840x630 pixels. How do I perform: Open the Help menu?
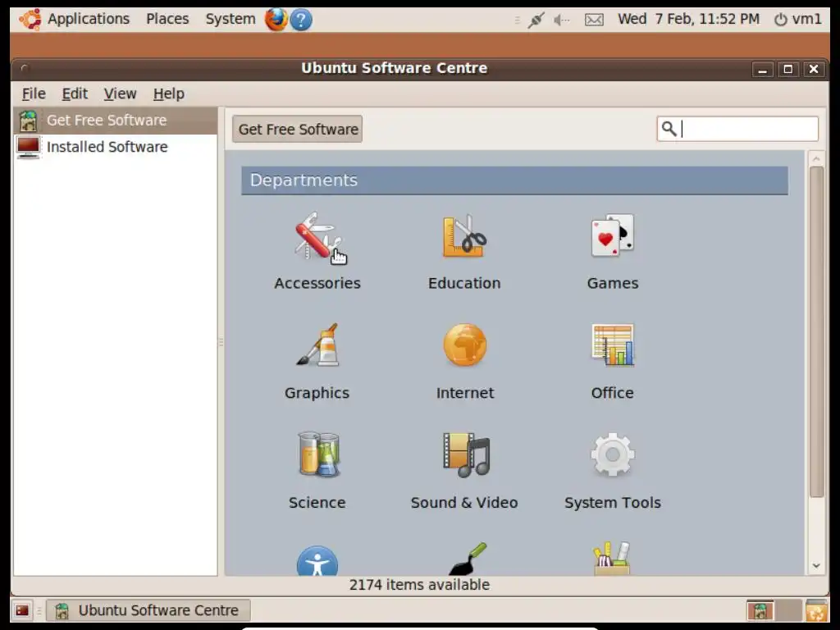point(169,94)
